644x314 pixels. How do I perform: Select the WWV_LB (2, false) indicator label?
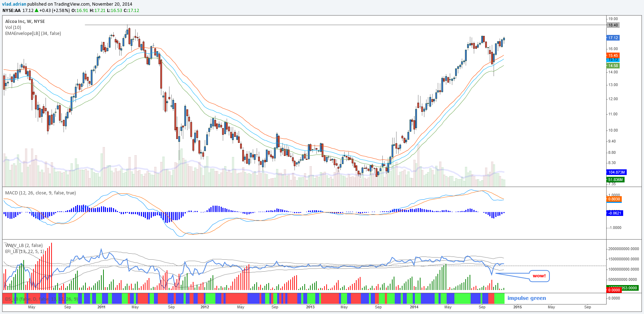[x=24, y=246]
